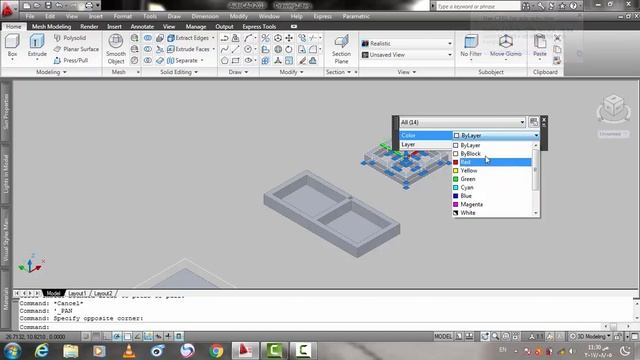
Task: Open Internet Explorer from taskbar
Action: (42, 351)
